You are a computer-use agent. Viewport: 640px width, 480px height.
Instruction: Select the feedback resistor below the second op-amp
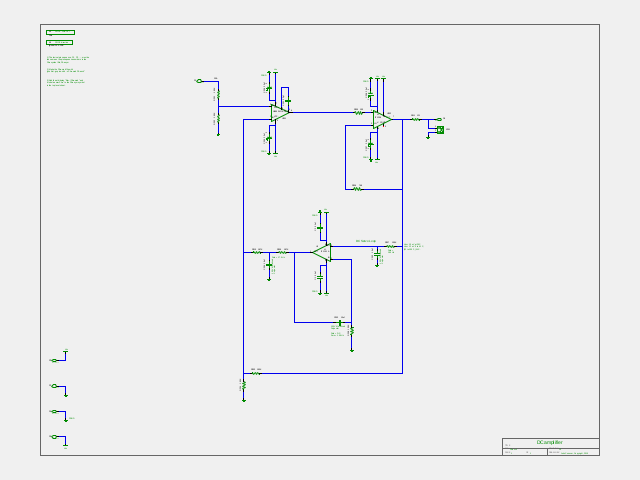tap(357, 189)
